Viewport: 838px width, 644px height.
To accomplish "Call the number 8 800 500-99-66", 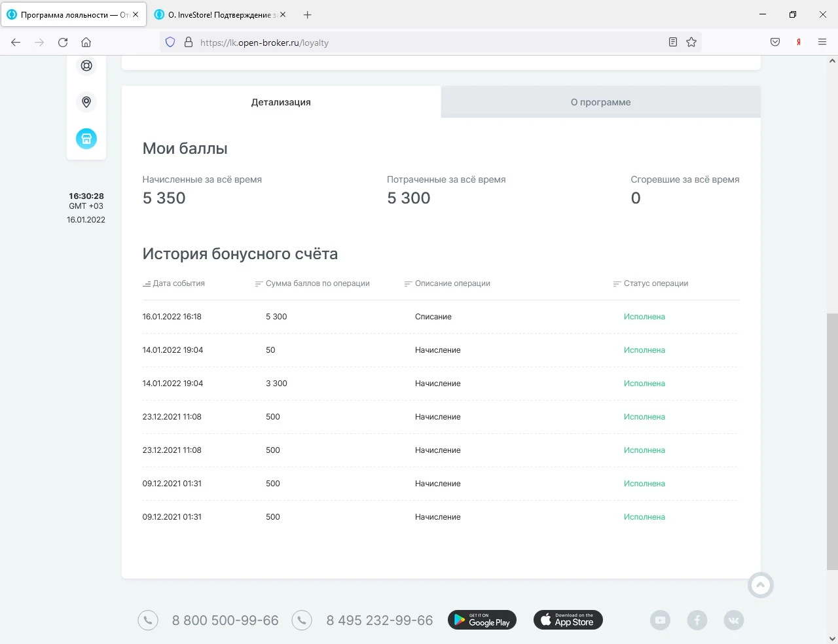I will click(225, 620).
